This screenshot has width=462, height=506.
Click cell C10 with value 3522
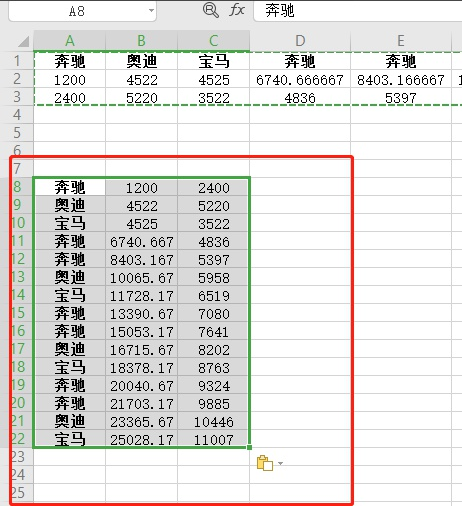click(x=214, y=223)
